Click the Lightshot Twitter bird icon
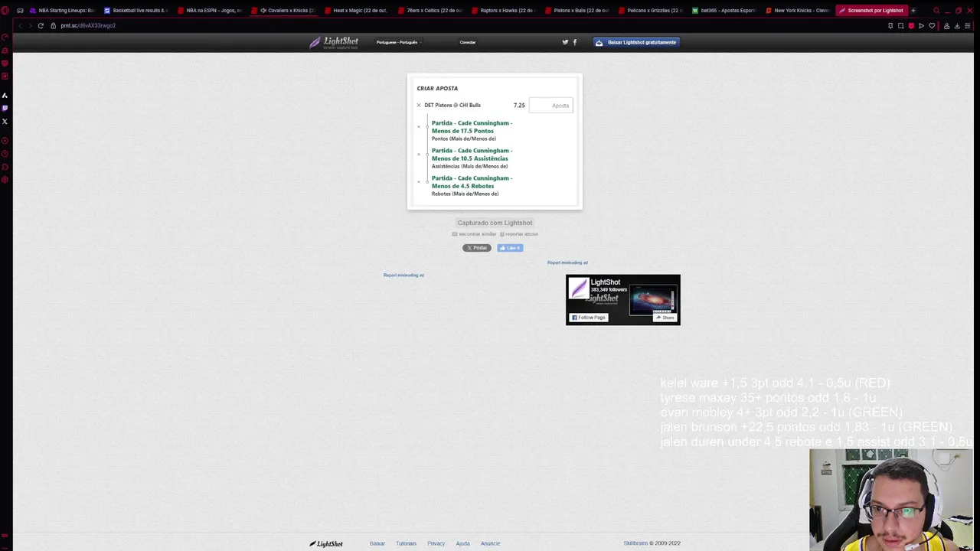This screenshot has height=551, width=980. click(565, 42)
